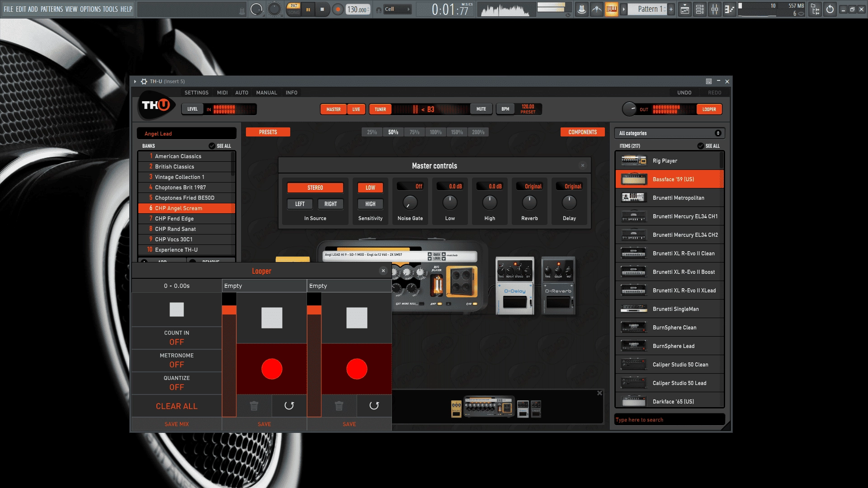Open the PATTERNS menu
Screen dimensions: 868x488
pos(52,9)
